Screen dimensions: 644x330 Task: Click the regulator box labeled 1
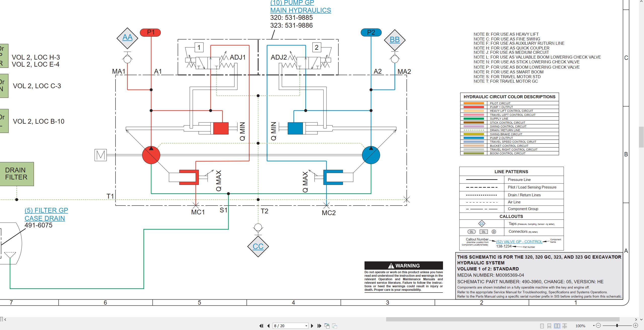point(199,48)
